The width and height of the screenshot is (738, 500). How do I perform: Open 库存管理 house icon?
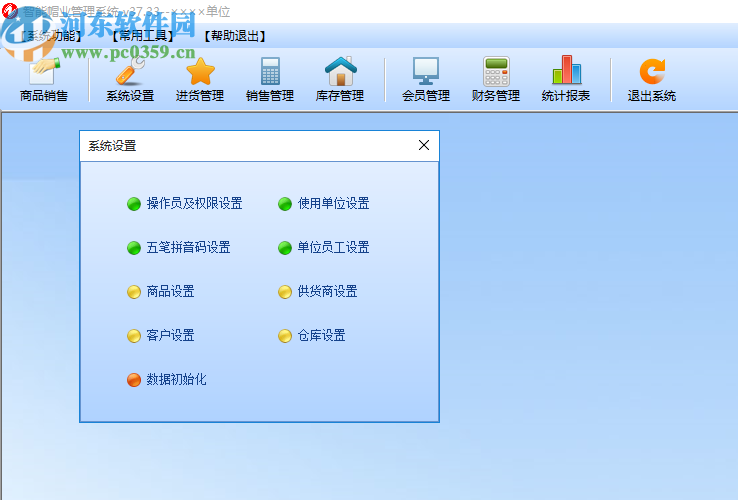tap(340, 71)
